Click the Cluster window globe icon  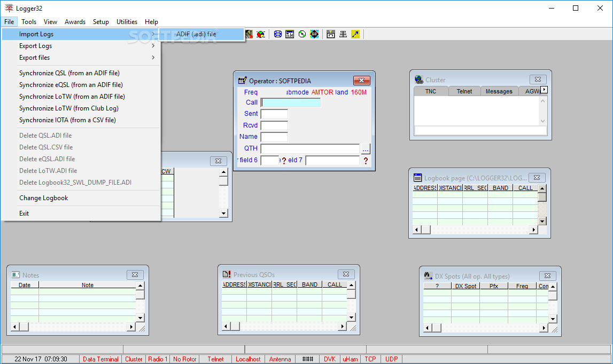(418, 80)
